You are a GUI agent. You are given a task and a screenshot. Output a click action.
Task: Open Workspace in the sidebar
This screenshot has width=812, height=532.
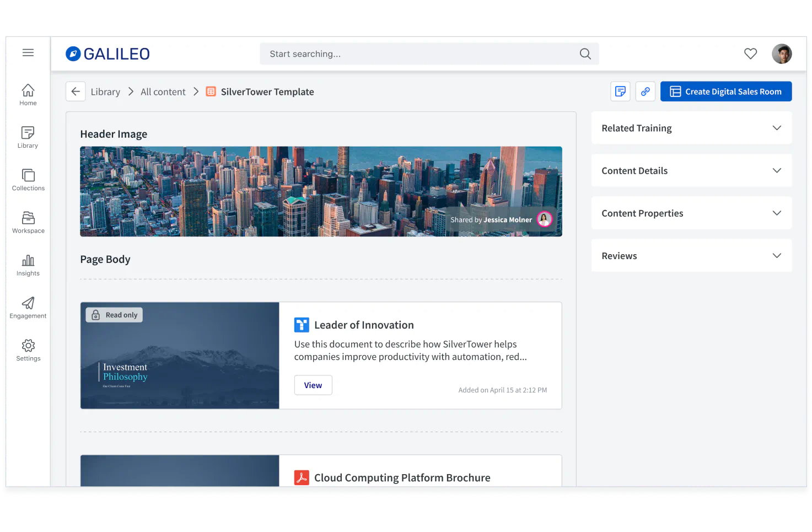(x=28, y=222)
